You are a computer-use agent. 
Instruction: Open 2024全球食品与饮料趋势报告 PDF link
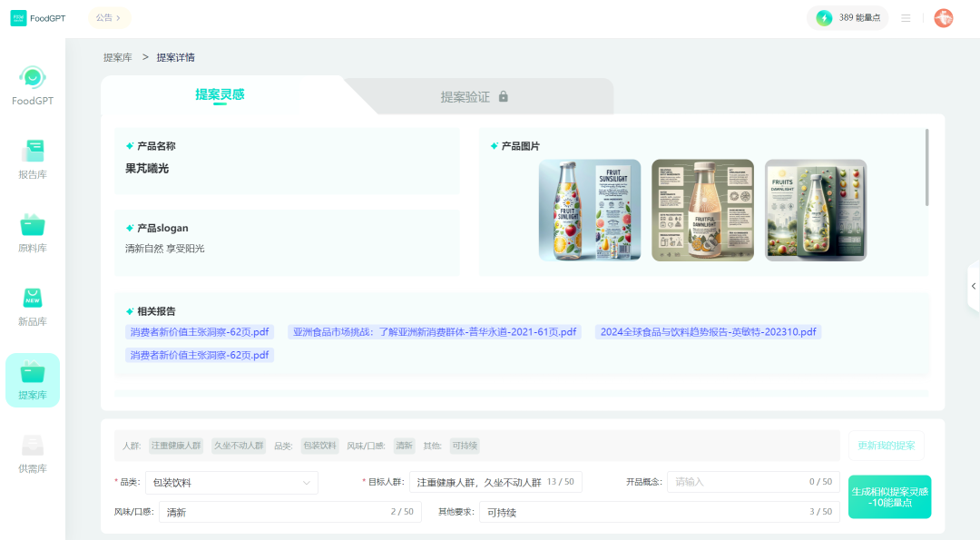pyautogui.click(x=708, y=332)
